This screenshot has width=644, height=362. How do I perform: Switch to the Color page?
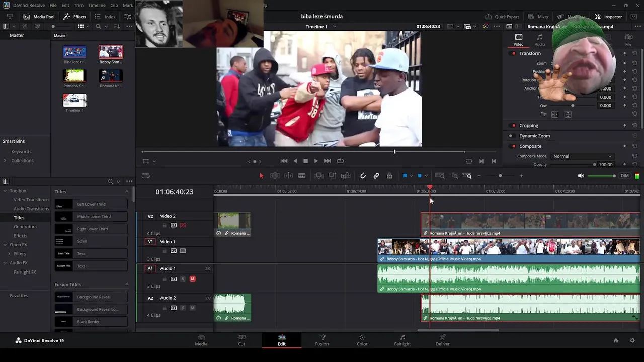click(362, 340)
